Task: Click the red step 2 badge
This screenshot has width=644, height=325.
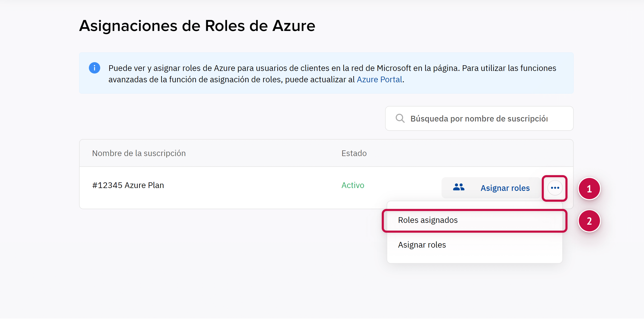Action: tap(589, 221)
